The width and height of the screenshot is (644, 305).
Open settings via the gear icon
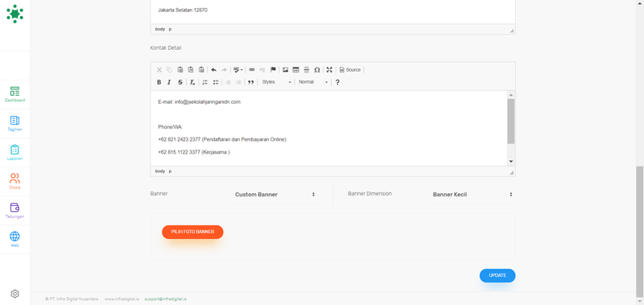(14, 294)
